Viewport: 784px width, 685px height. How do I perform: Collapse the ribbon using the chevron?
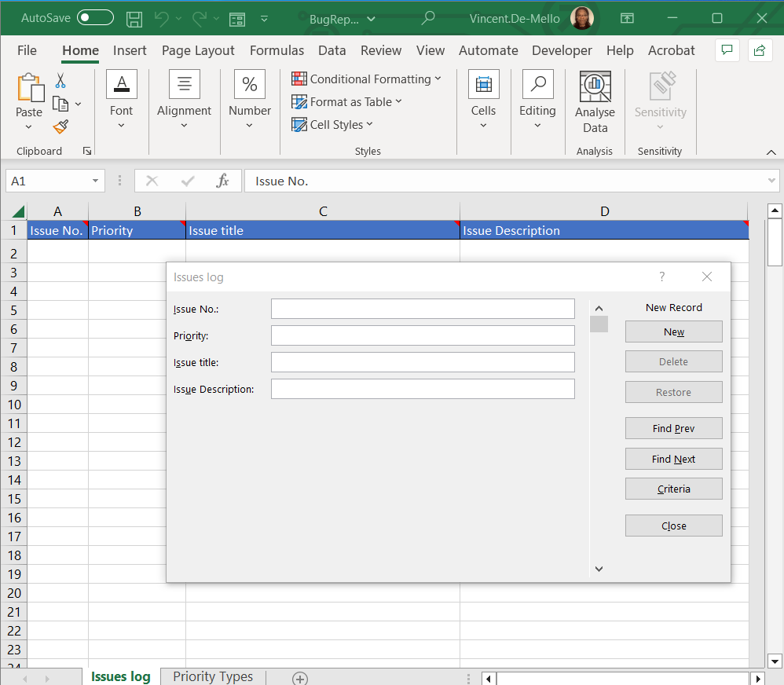[x=771, y=152]
